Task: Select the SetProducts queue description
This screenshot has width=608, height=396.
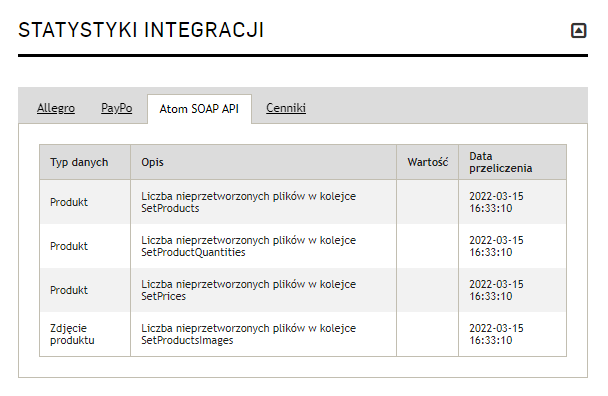Action: point(248,202)
